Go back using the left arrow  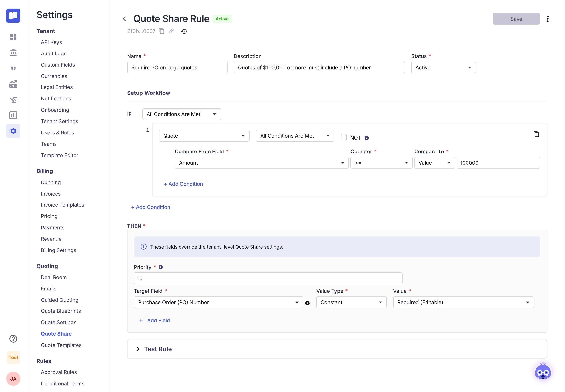pyautogui.click(x=124, y=19)
